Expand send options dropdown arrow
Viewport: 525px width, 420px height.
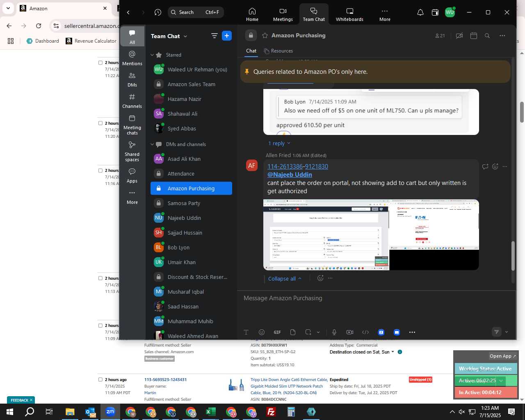coord(507,332)
